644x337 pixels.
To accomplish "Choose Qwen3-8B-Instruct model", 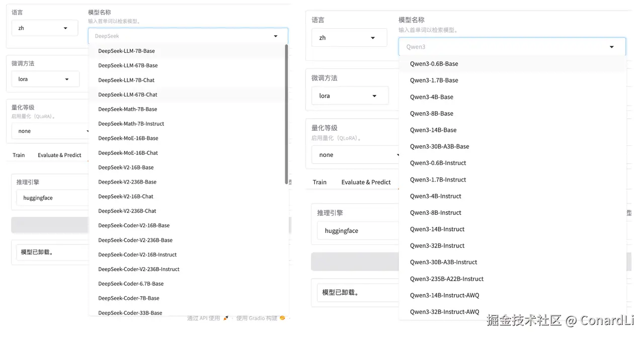I will coord(512,213).
